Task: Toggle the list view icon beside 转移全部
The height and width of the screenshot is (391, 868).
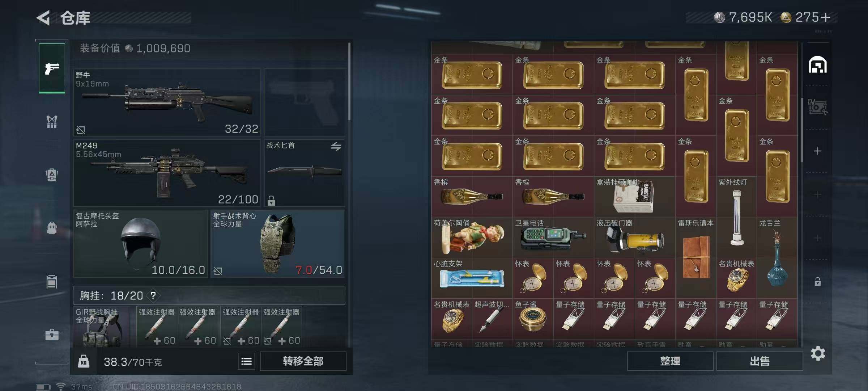Action: click(x=246, y=361)
